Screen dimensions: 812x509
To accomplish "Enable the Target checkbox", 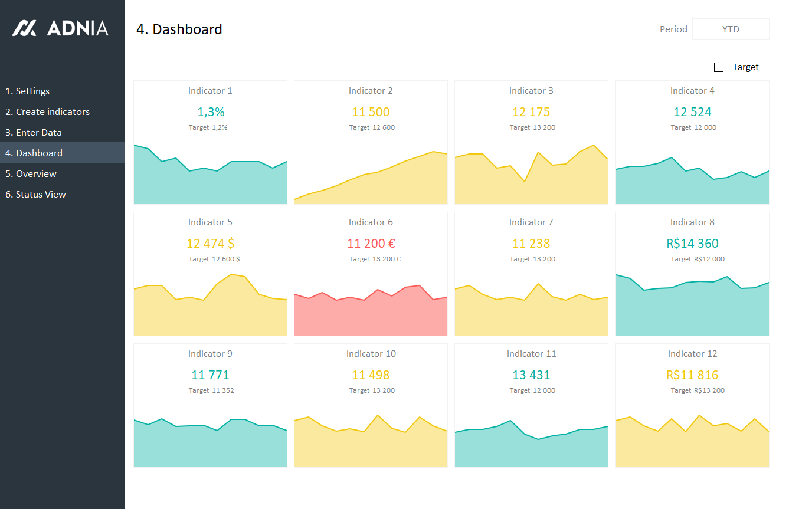I will (x=719, y=67).
